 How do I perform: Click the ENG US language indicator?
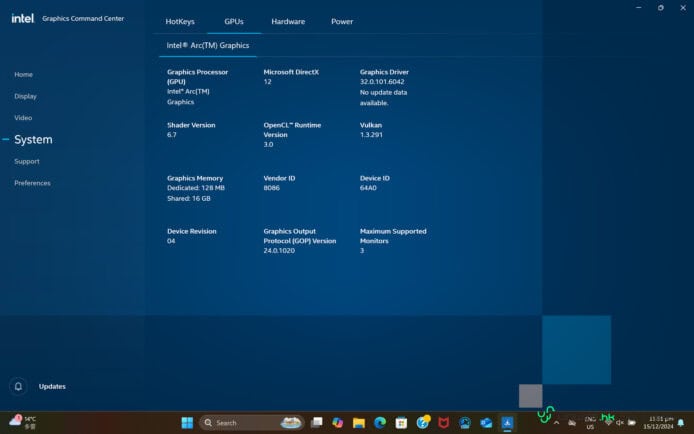(x=590, y=423)
